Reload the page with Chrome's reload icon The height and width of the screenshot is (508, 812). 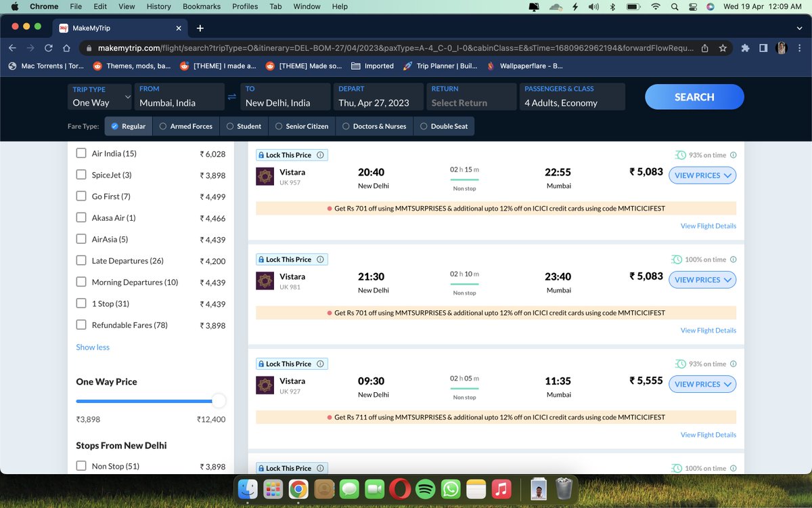(49, 48)
